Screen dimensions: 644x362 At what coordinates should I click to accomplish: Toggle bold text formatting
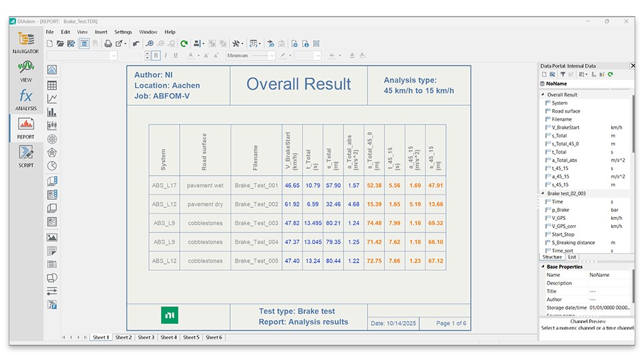(x=156, y=56)
